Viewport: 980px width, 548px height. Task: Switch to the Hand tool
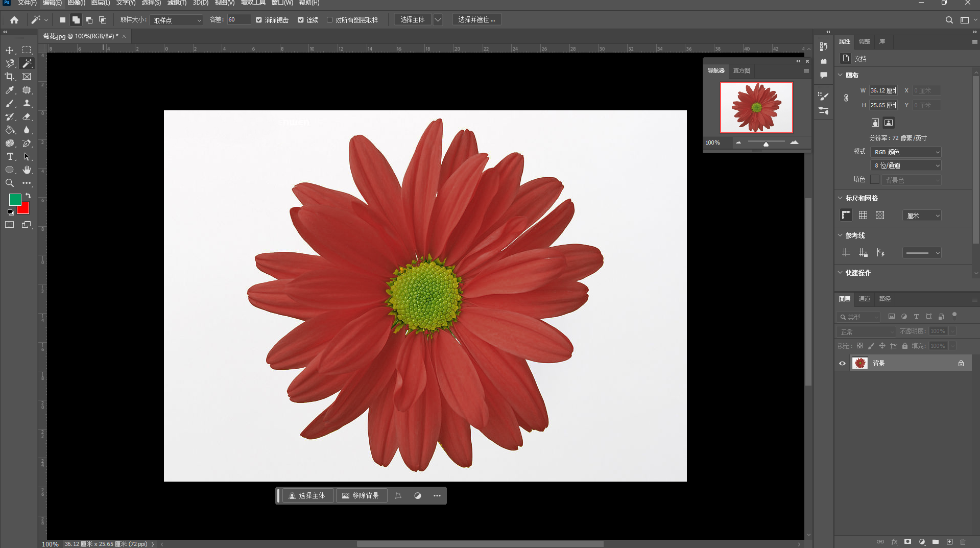(x=27, y=170)
